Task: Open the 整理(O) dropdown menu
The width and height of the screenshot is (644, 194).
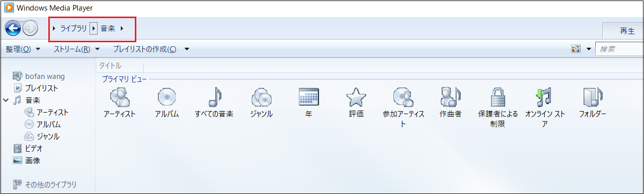Action: point(23,49)
